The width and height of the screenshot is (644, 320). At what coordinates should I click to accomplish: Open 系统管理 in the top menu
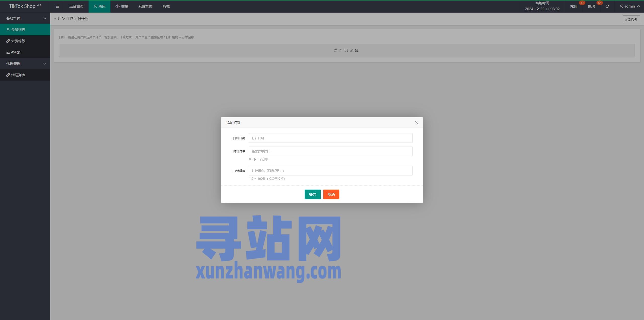tap(145, 6)
